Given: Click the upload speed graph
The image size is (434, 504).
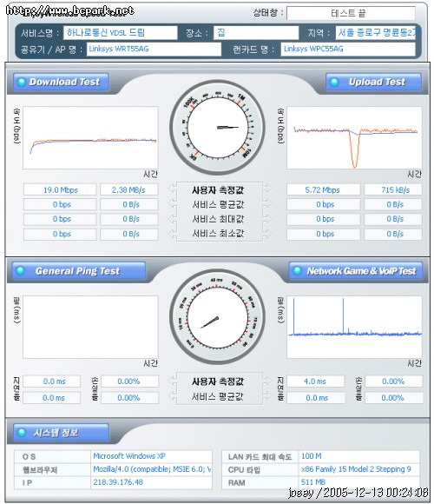Looking at the screenshot, I should [x=354, y=138].
